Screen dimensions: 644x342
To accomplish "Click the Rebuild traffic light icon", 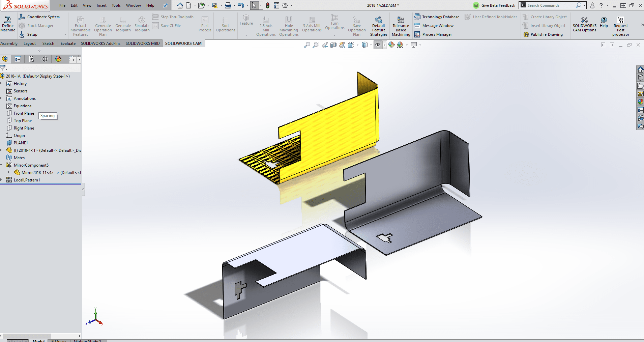I will tap(268, 5).
